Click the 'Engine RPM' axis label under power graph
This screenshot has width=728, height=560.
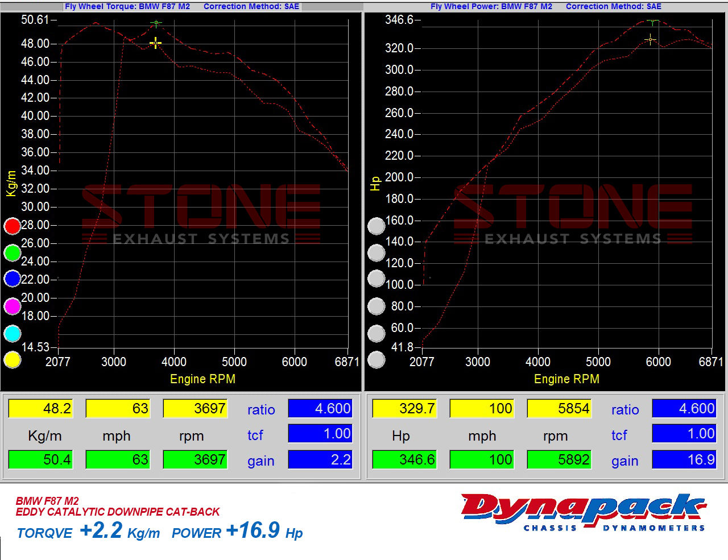566,379
